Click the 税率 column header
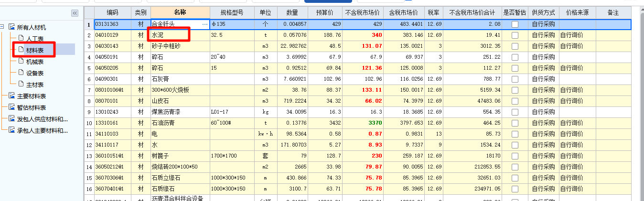Image resolution: width=644 pixels, height=201 pixels. [x=434, y=12]
